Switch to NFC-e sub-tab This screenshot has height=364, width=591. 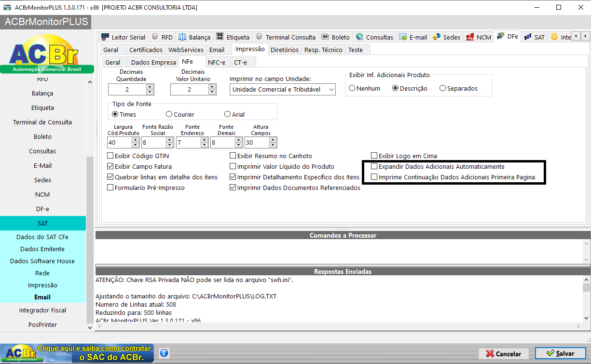(217, 62)
